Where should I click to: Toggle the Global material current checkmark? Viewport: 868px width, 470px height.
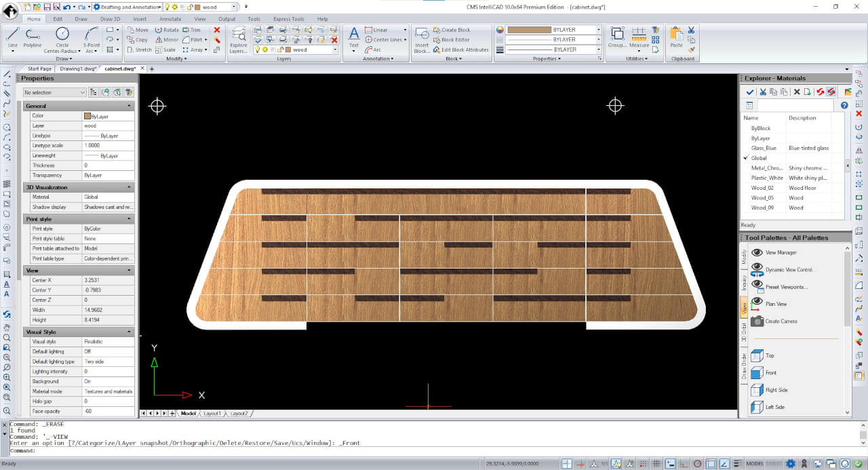coord(745,158)
